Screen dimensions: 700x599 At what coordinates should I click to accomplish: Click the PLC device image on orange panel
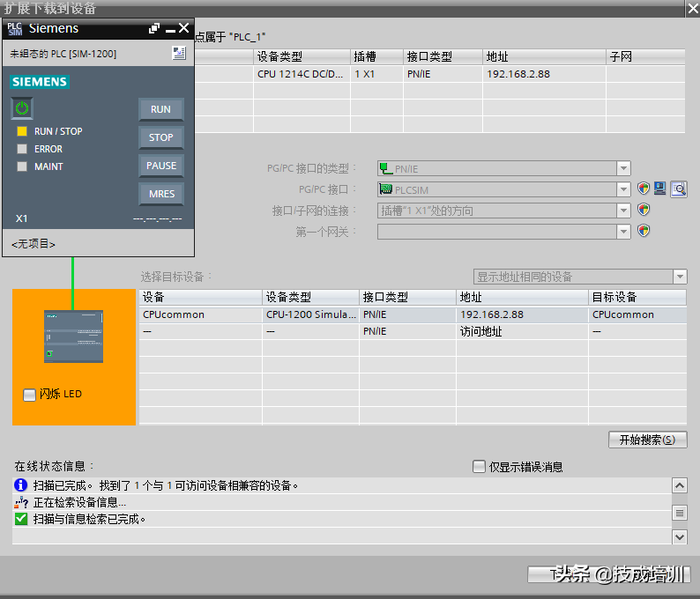(73, 336)
